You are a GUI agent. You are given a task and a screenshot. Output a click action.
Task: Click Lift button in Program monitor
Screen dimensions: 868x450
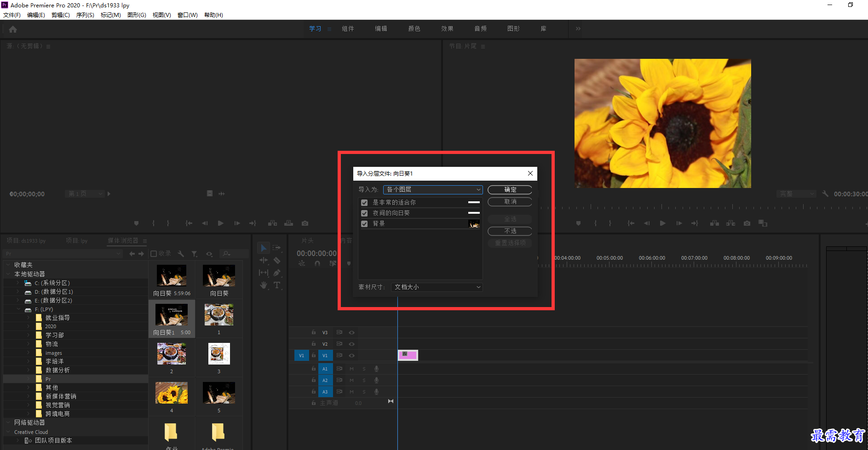714,223
